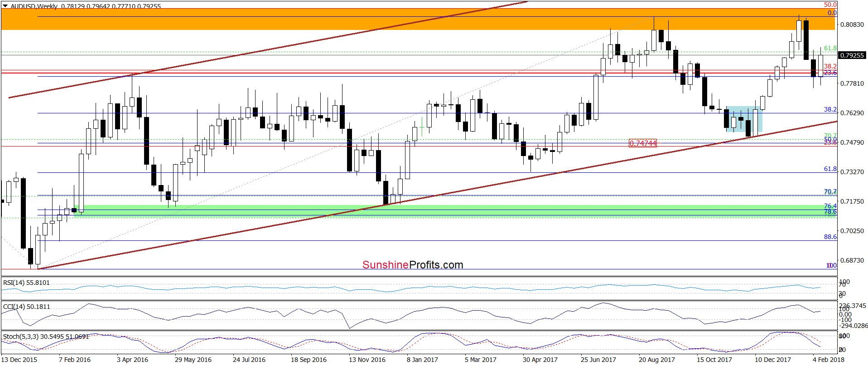Click the CCI(14) 50.1811 indicator label
Screen dimensions: 868x366
point(26,307)
